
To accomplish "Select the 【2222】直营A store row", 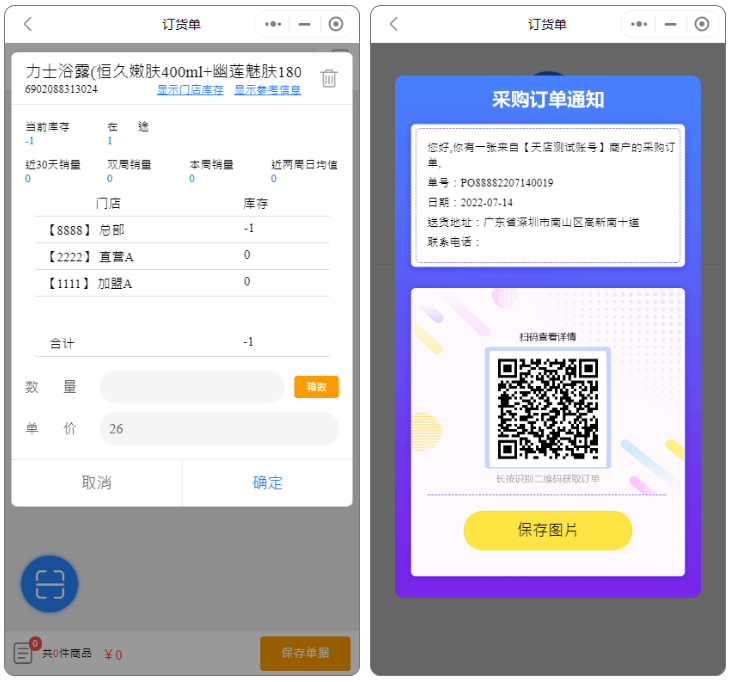I will coord(182,256).
